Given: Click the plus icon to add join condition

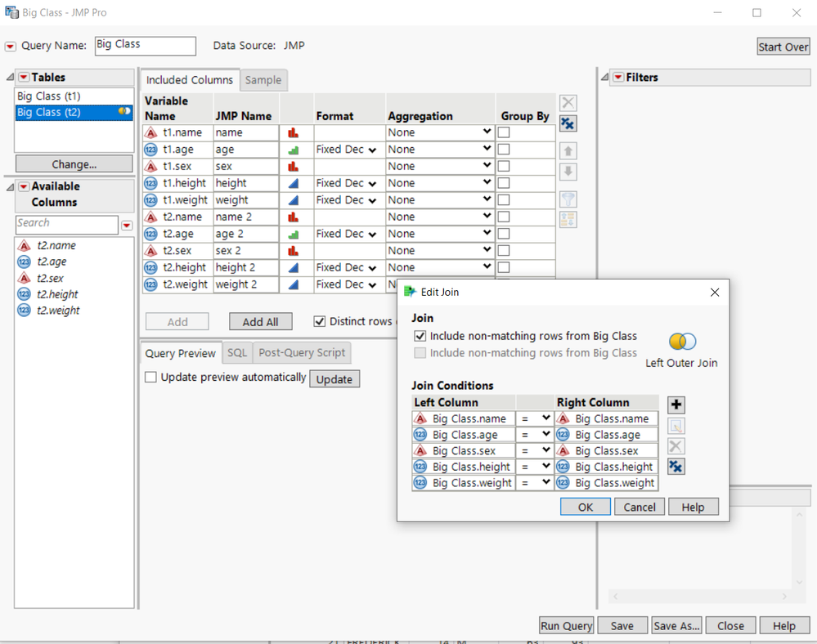Looking at the screenshot, I should pyautogui.click(x=676, y=405).
